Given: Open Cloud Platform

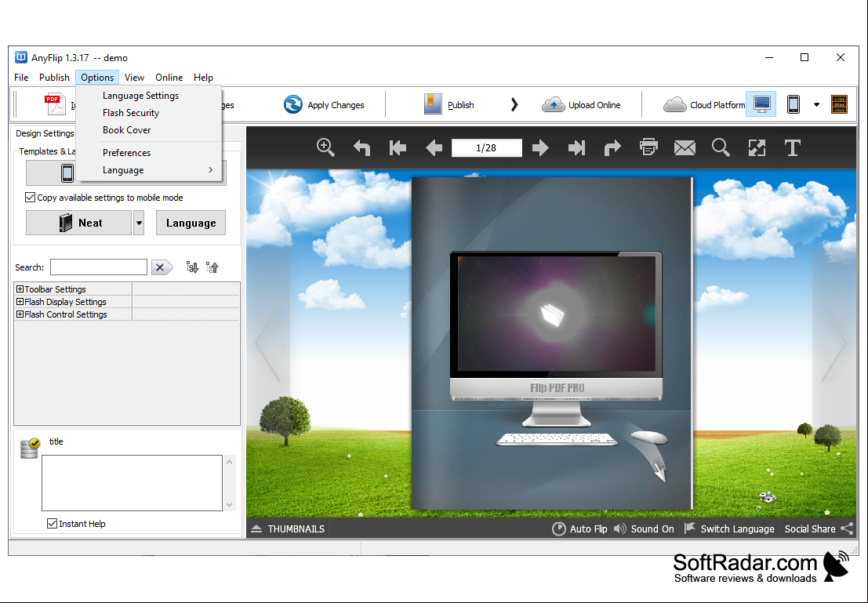Looking at the screenshot, I should point(704,104).
